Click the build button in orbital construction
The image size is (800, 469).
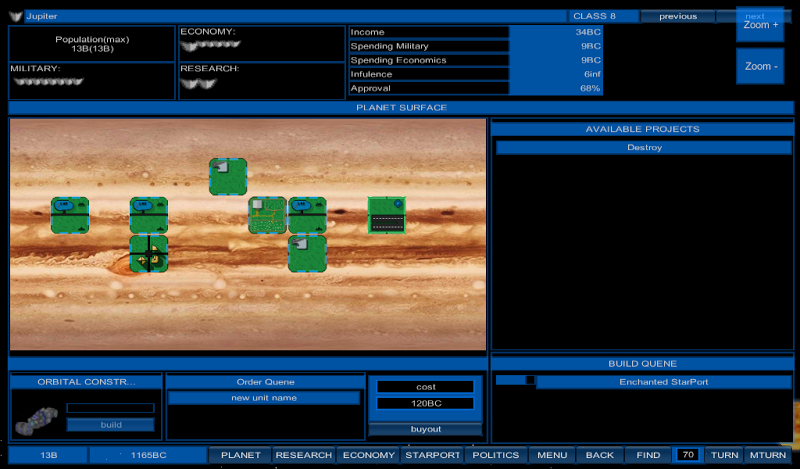[111, 425]
